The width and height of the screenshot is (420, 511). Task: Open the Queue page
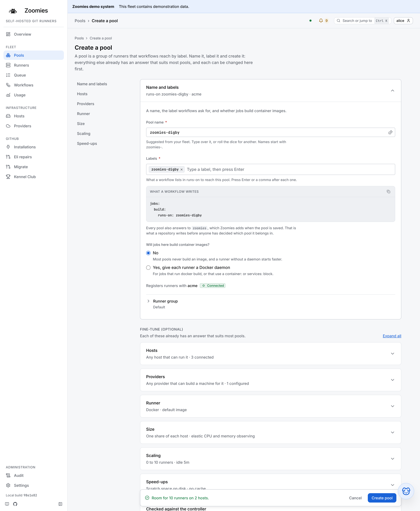tap(34, 75)
